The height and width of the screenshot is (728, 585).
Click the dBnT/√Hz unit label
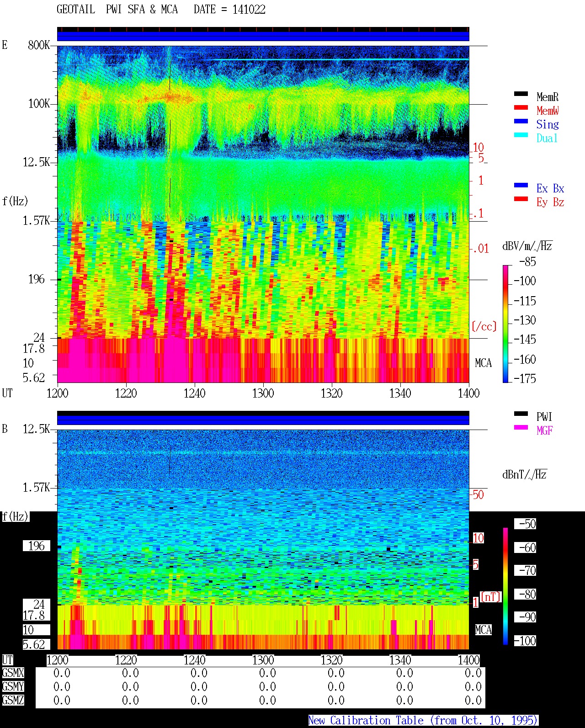525,474
